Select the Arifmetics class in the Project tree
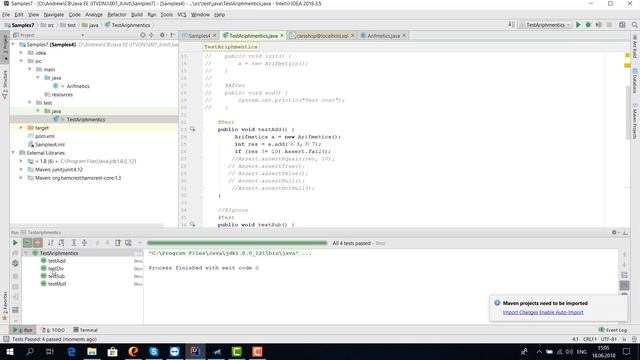Image resolution: width=640 pixels, height=360 pixels. point(78,86)
